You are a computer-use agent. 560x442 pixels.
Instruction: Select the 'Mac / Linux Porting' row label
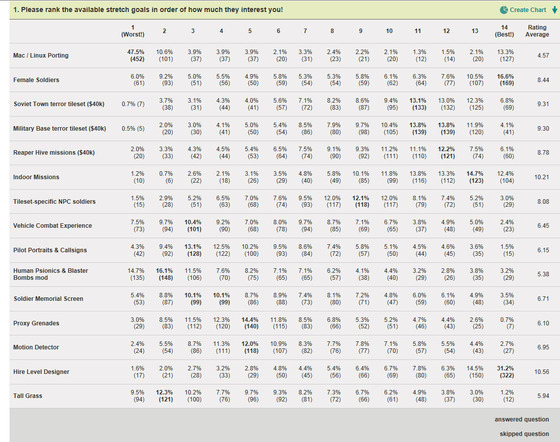[41, 55]
